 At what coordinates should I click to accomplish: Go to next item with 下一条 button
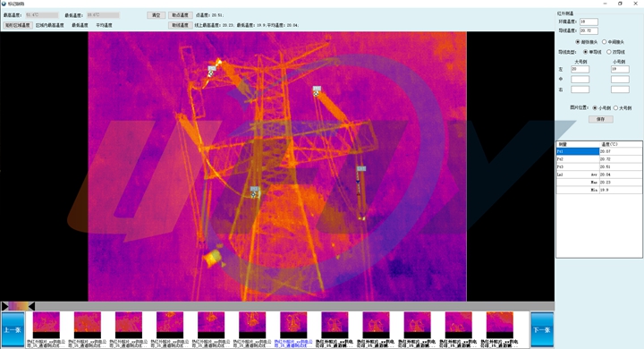(x=542, y=329)
